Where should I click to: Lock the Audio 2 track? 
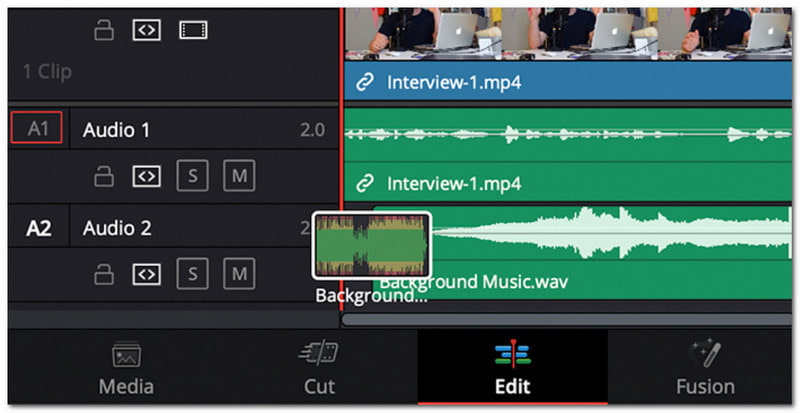coord(104,275)
